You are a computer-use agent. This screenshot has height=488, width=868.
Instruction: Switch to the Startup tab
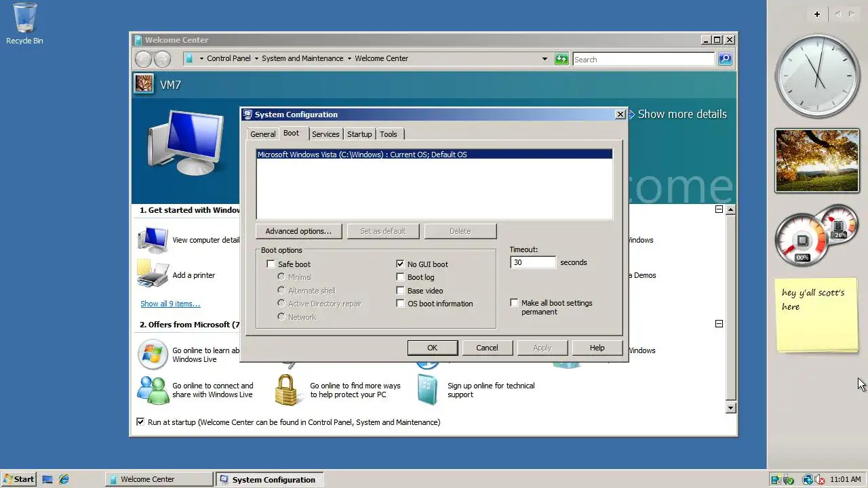tap(359, 134)
